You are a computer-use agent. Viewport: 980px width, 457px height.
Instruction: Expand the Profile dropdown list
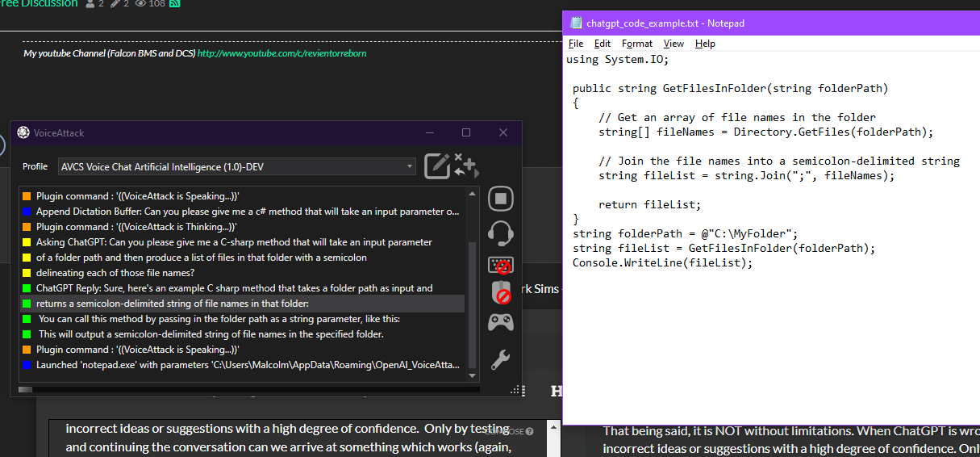(410, 167)
